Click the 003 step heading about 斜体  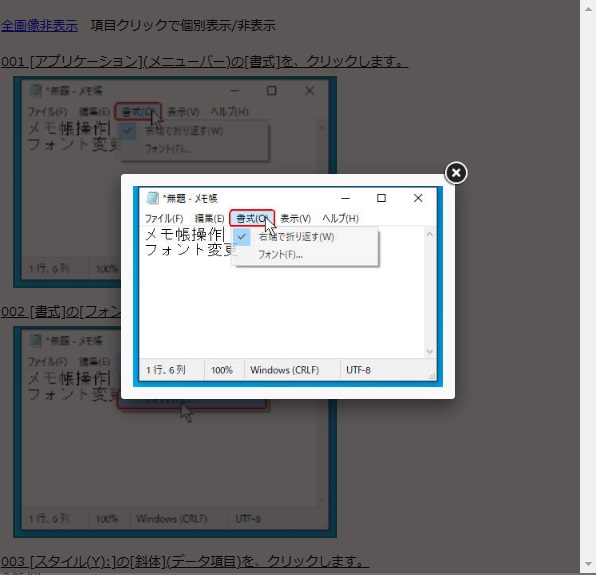point(185,561)
